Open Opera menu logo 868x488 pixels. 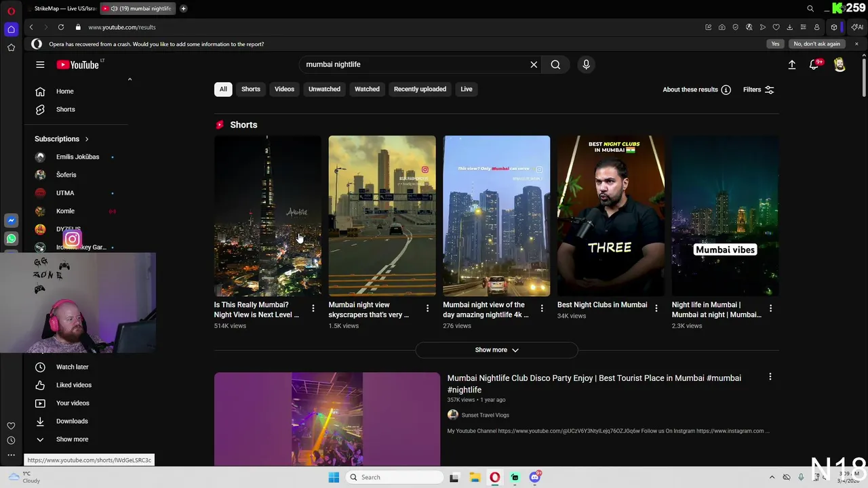click(11, 10)
